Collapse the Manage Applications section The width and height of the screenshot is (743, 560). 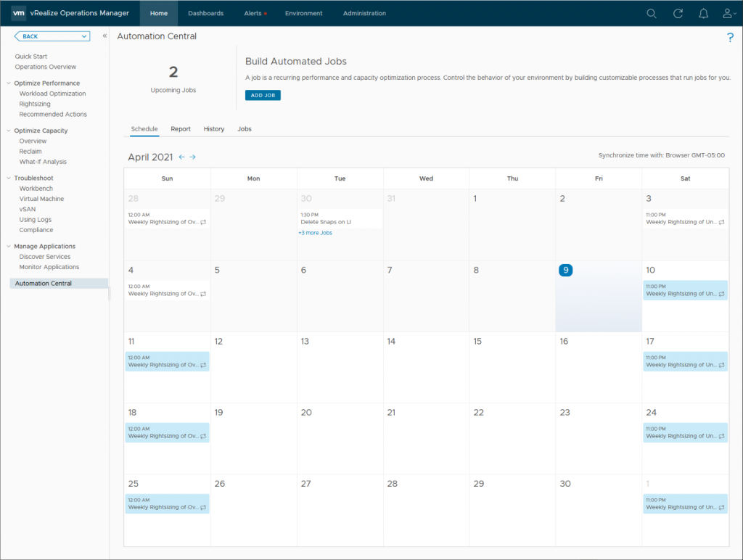8,247
